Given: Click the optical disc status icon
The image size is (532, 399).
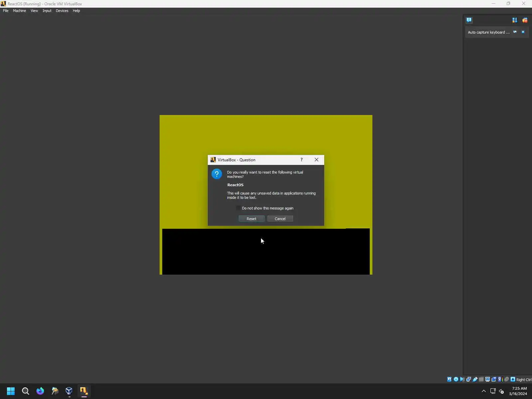Looking at the screenshot, I should coord(456,379).
